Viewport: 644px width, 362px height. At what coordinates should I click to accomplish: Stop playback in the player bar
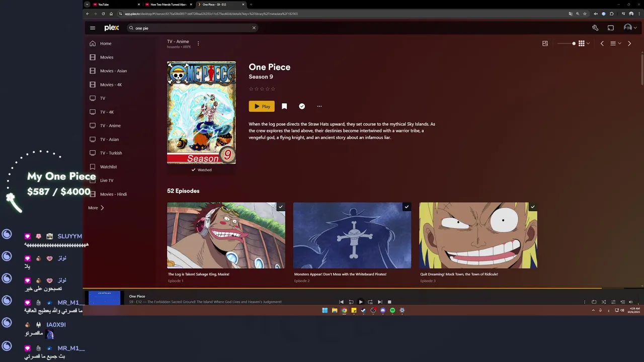(x=389, y=302)
